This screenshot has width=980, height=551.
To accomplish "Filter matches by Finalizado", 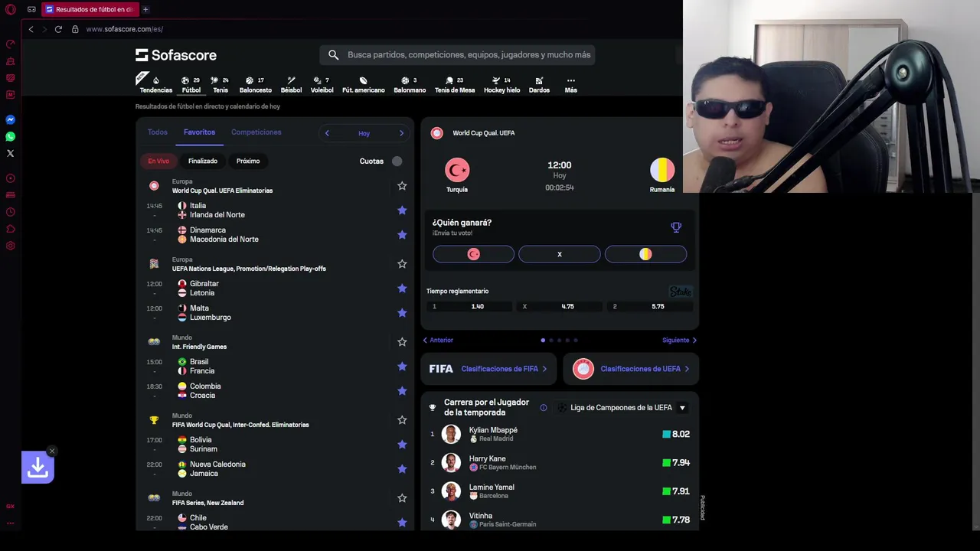I will 203,161.
